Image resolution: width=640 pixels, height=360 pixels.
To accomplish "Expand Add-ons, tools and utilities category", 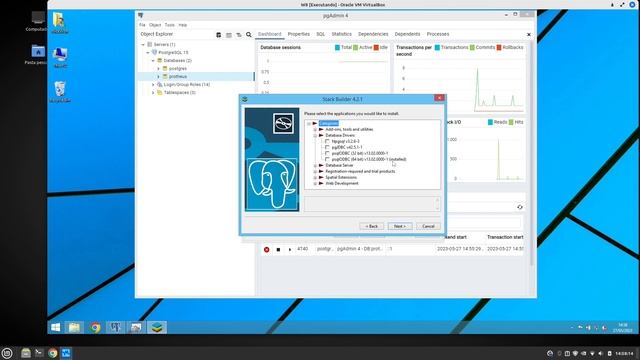I will pos(315,129).
